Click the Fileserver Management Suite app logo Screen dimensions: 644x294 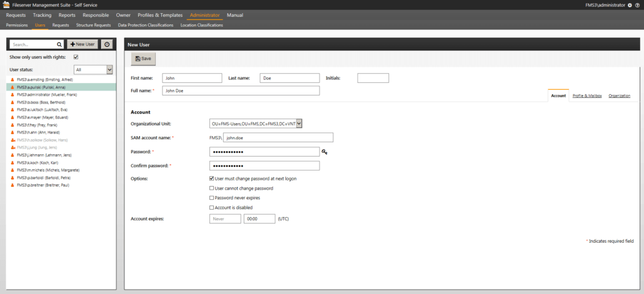tap(6, 5)
